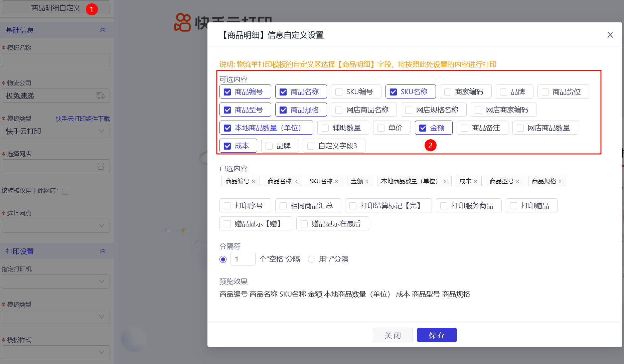Check the 赠品显示【赠】 option
The image size is (624, 364).
227,224
